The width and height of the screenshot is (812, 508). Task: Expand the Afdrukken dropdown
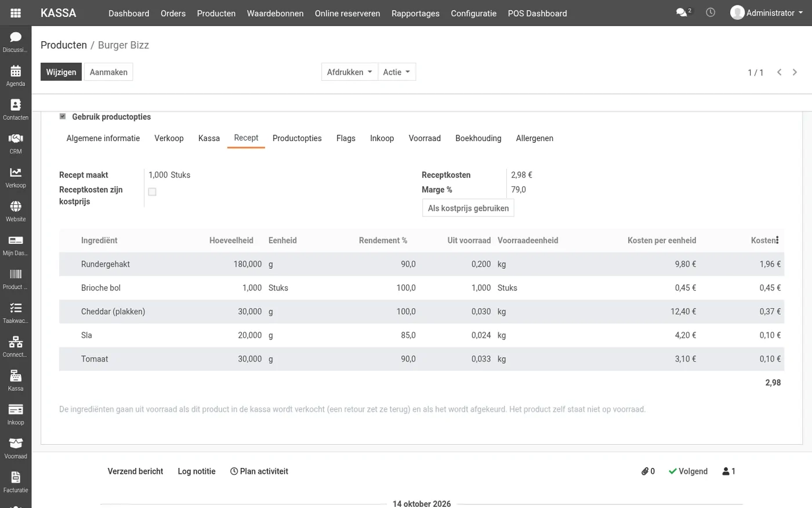click(350, 72)
